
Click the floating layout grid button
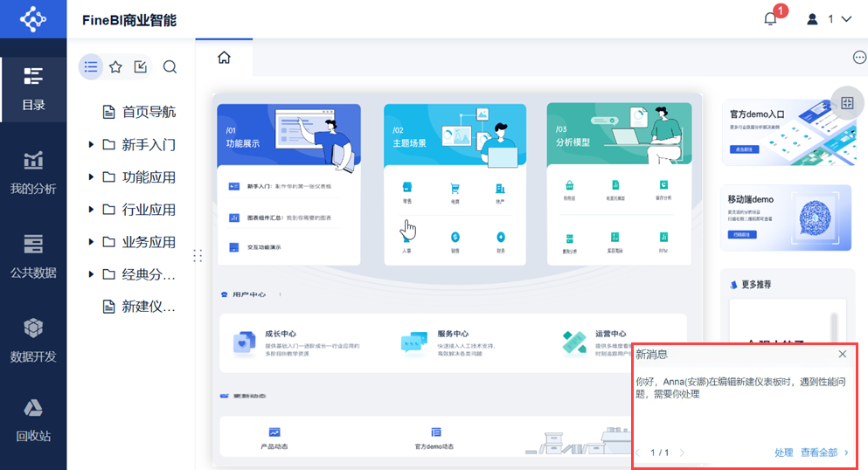point(847,103)
